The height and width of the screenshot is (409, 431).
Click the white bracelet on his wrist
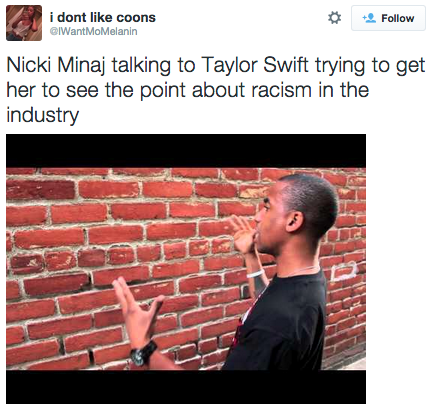[255, 274]
